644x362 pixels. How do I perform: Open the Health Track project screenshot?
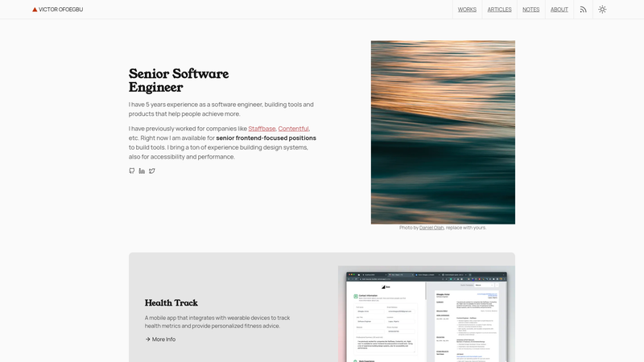427,314
